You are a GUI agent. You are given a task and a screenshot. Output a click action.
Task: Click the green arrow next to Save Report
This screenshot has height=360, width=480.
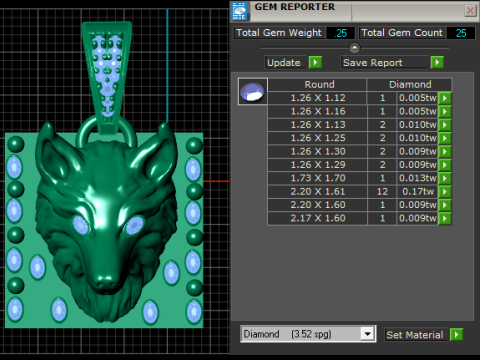437,62
